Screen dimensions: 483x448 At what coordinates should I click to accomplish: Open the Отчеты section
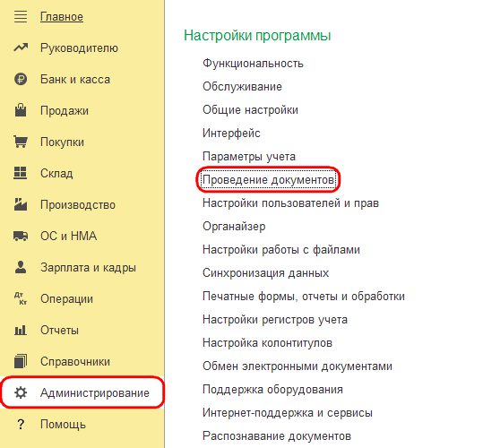(x=59, y=331)
